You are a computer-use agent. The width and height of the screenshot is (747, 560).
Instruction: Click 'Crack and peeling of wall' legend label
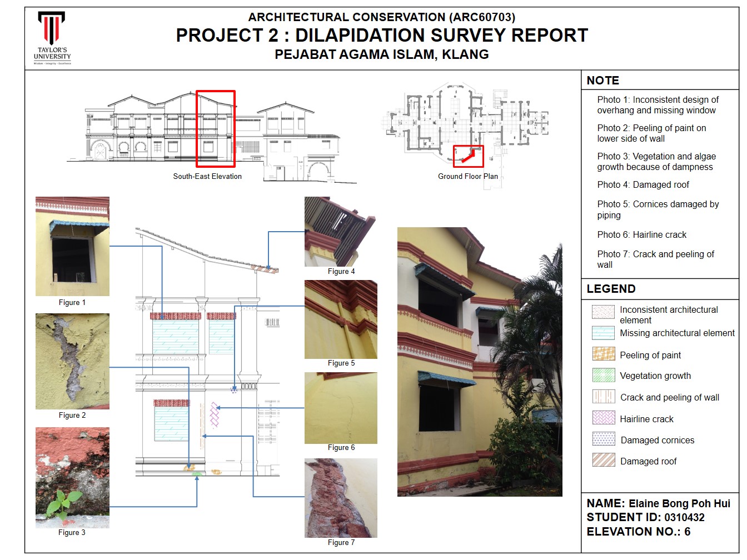click(x=670, y=398)
